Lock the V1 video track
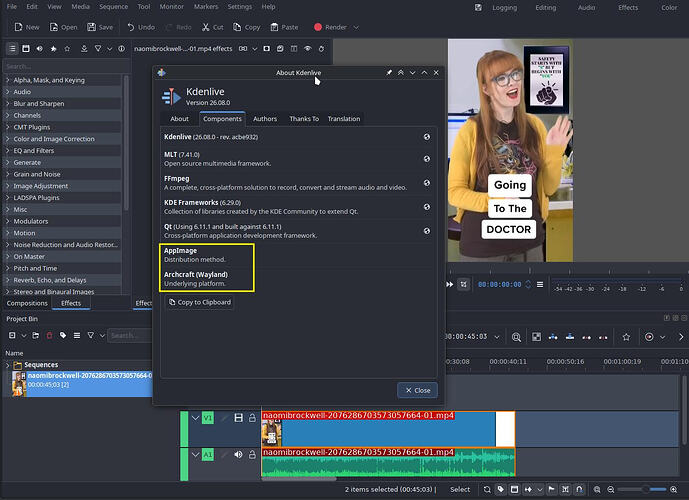689x500 pixels. [x=252, y=417]
